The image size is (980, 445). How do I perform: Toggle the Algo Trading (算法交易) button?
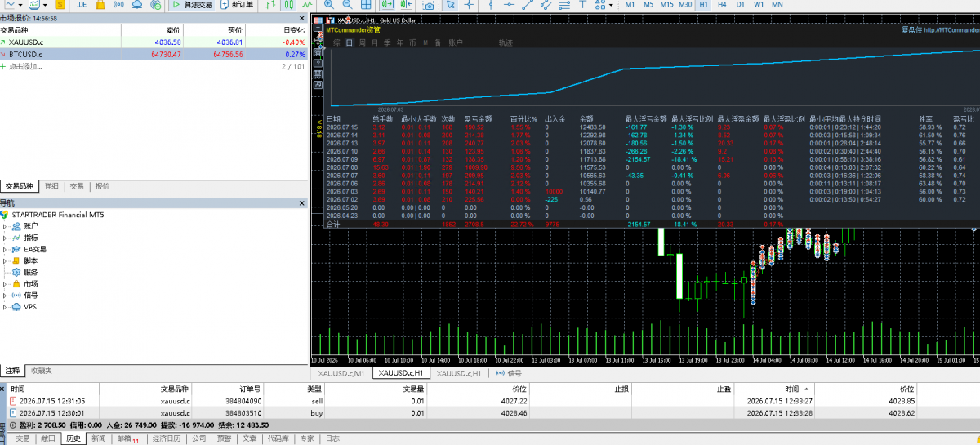pyautogui.click(x=197, y=4)
